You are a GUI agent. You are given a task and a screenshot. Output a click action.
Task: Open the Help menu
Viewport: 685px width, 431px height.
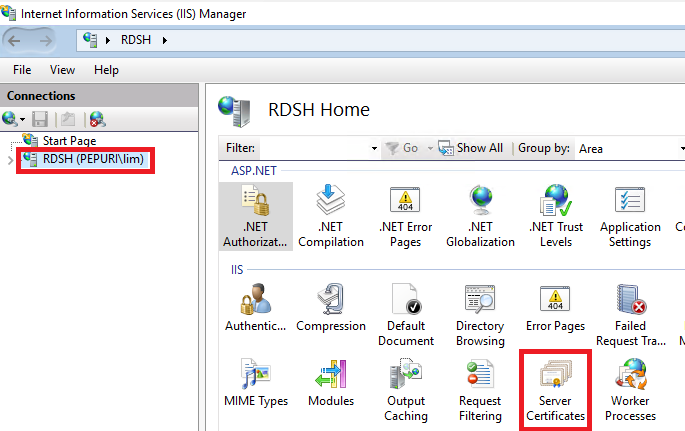[x=106, y=70]
